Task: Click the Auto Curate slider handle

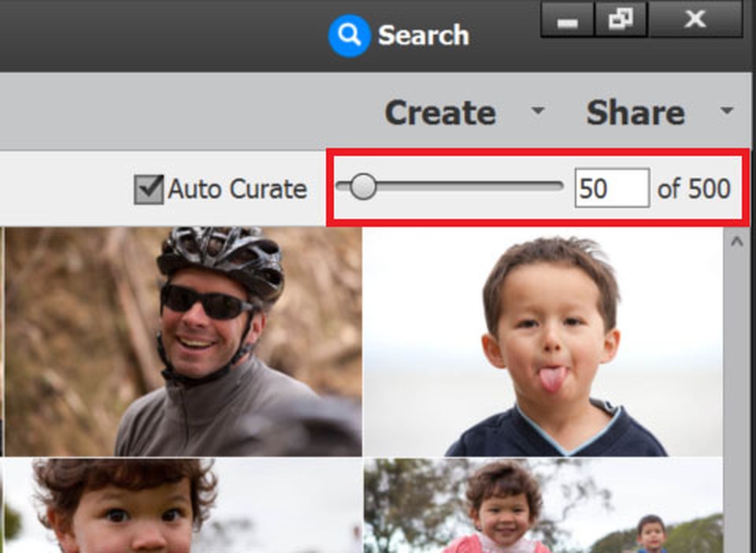Action: pos(362,187)
